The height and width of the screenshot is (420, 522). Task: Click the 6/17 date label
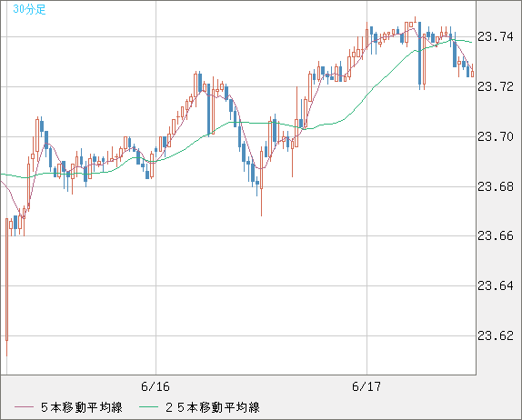pos(366,386)
